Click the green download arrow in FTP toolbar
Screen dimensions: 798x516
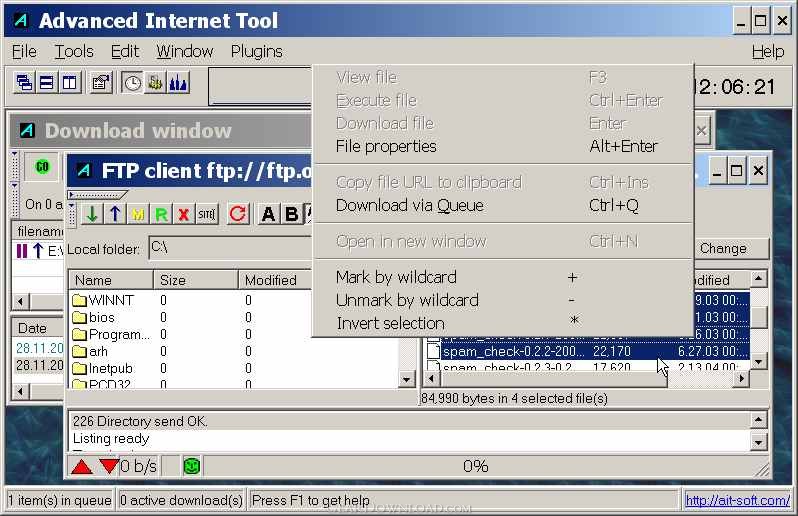click(x=92, y=213)
